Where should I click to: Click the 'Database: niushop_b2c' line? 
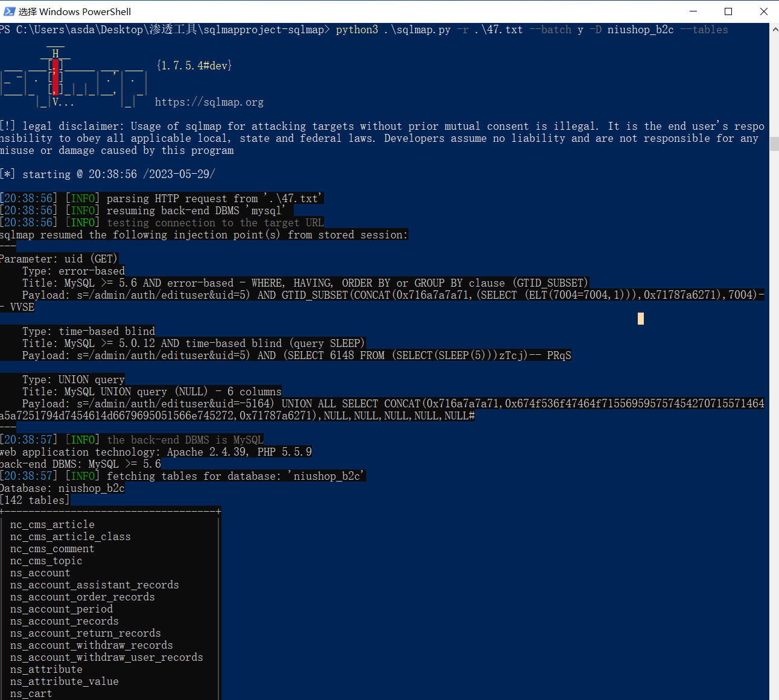coord(62,488)
